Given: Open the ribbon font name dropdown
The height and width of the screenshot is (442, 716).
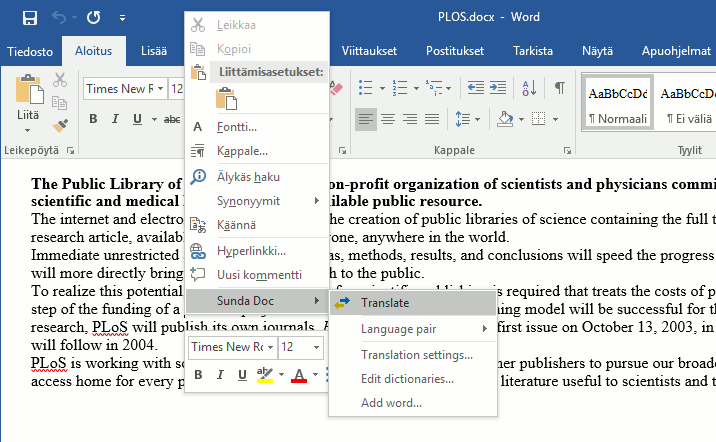Looking at the screenshot, I should [160, 89].
